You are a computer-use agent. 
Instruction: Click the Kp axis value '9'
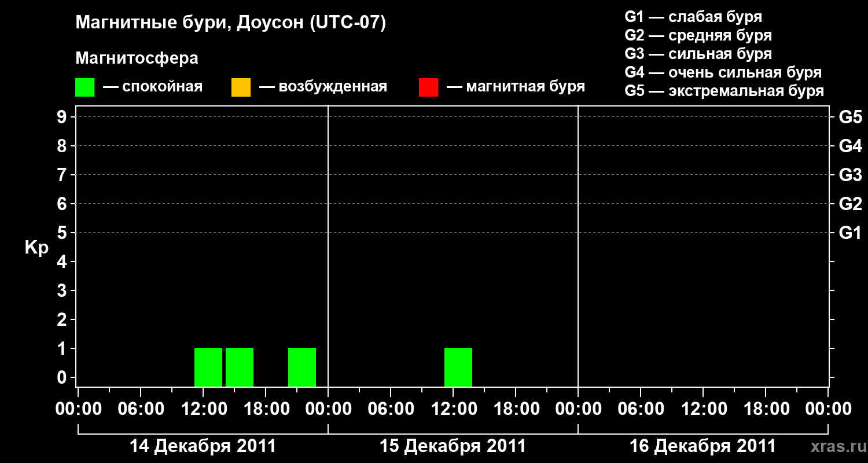(63, 117)
